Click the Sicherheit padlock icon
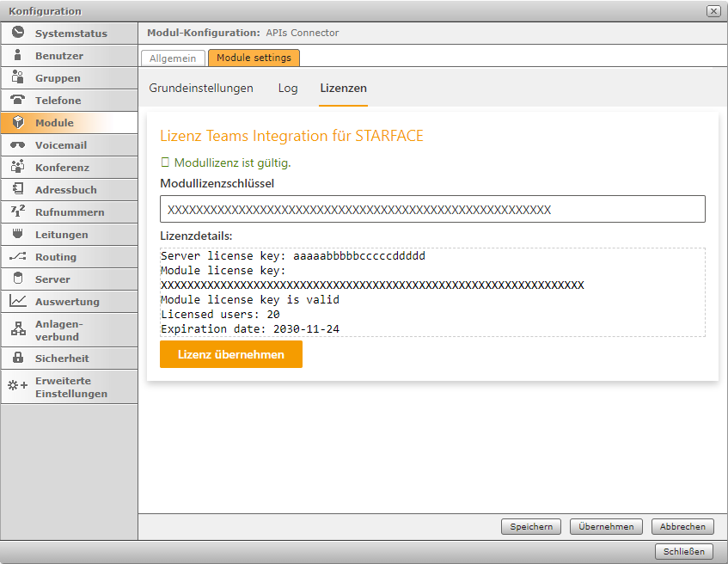The height and width of the screenshot is (564, 728). point(18,358)
